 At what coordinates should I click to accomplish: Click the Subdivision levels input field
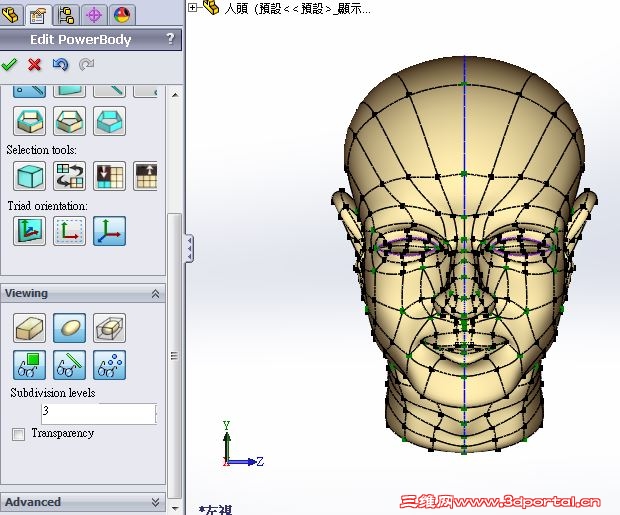(99, 414)
